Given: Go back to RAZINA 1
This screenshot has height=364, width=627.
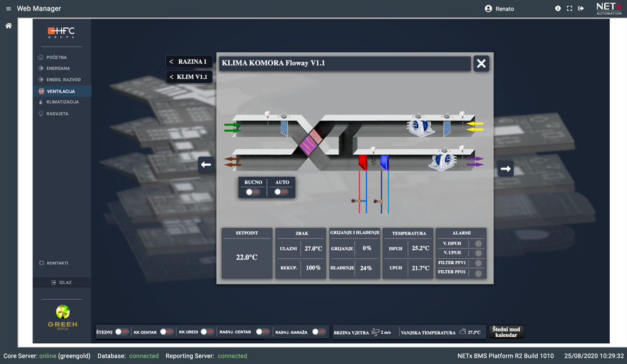Looking at the screenshot, I should pyautogui.click(x=189, y=62).
